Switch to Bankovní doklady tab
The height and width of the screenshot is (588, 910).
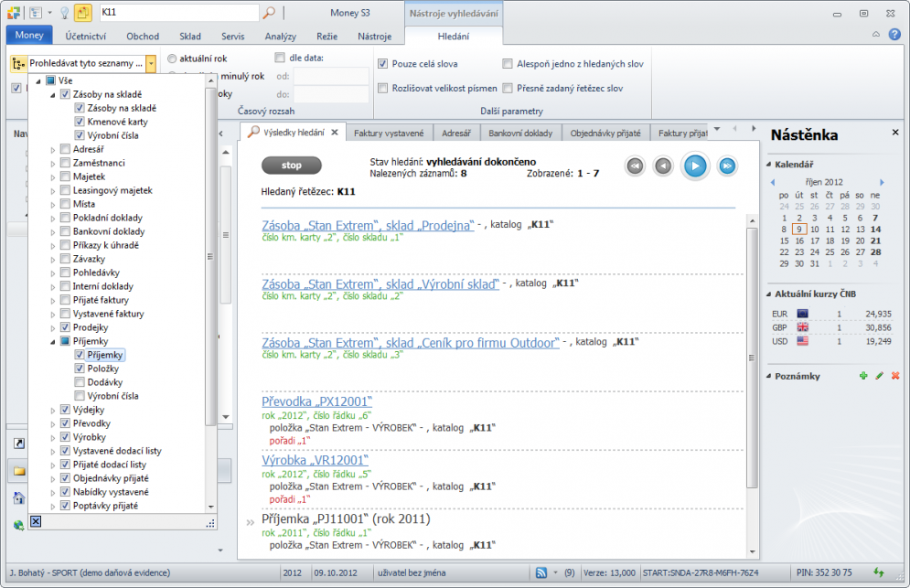pos(520,133)
